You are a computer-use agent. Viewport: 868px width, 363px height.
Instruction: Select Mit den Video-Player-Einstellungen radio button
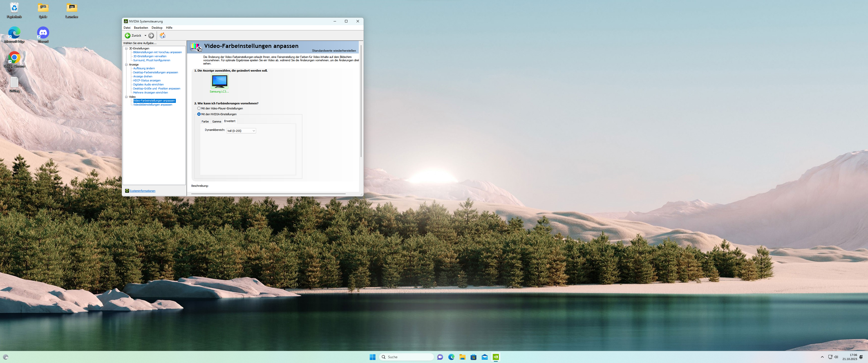199,108
